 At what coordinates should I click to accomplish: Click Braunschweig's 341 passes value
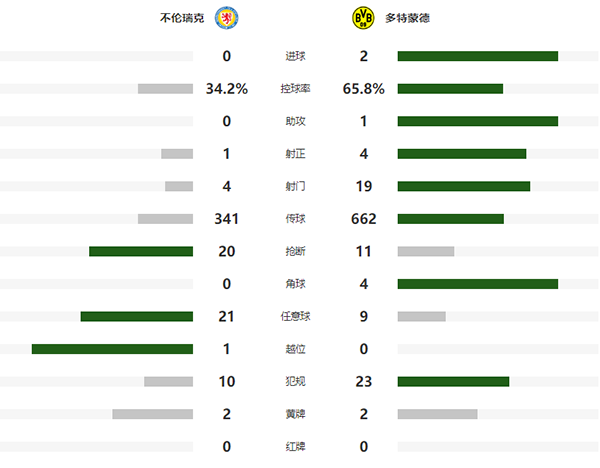pos(227,219)
